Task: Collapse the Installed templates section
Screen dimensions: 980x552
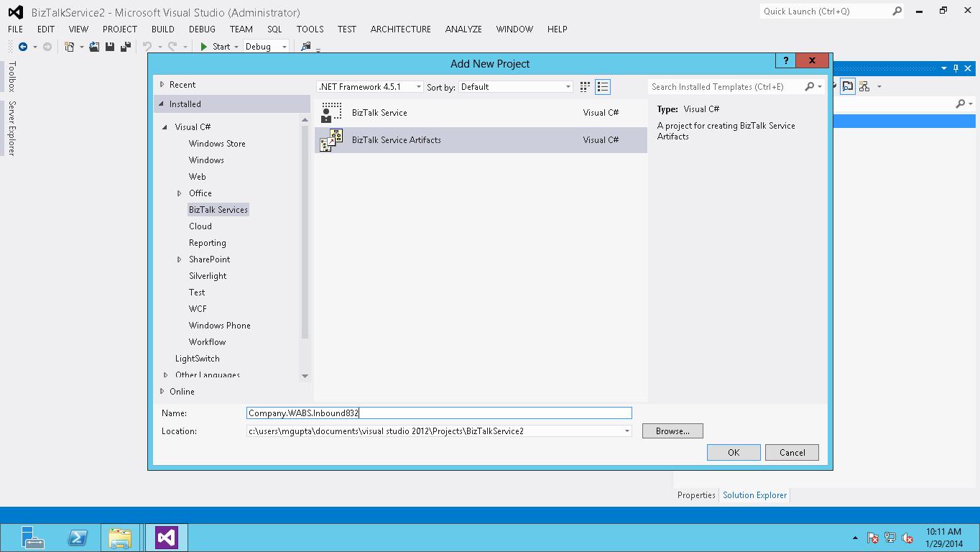Action: 162,104
